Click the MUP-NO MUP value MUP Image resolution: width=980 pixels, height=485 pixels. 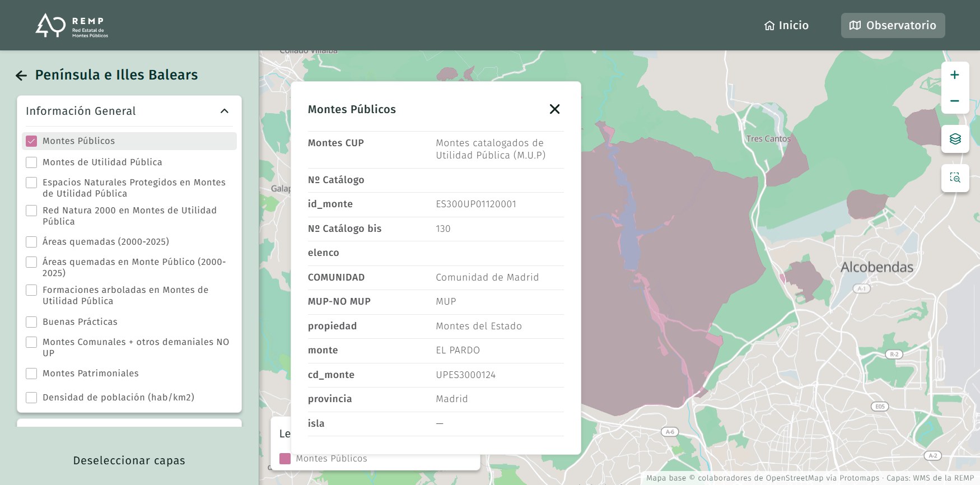pos(446,302)
